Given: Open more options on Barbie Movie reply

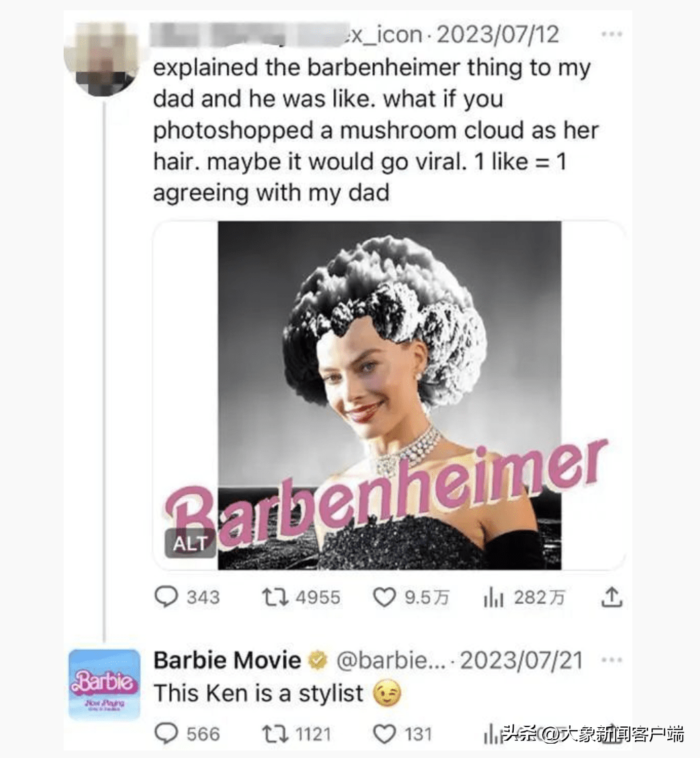Looking at the screenshot, I should pos(612,659).
